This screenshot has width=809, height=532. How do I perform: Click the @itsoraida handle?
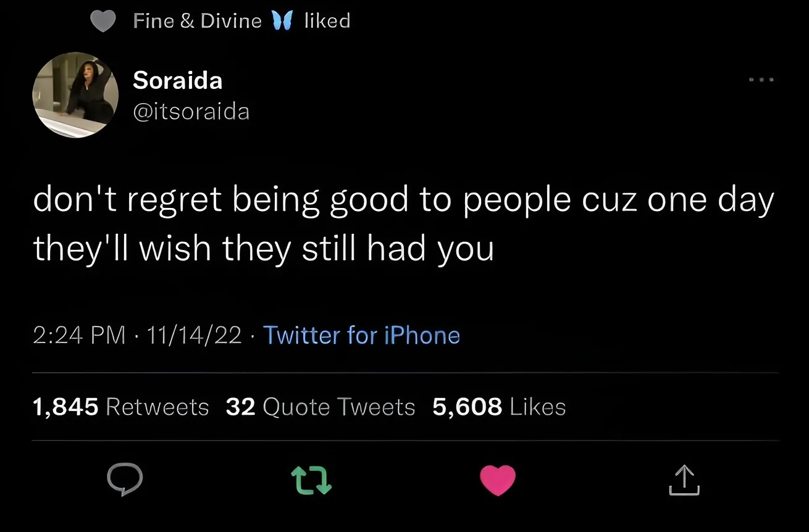tap(191, 112)
